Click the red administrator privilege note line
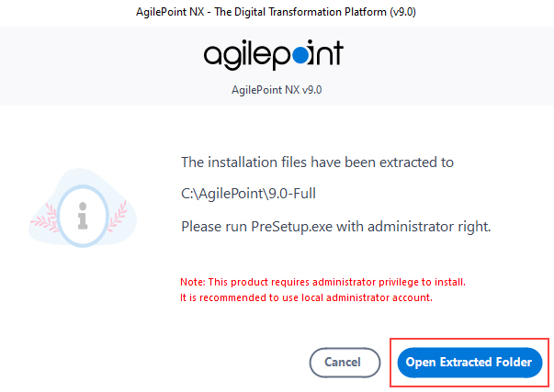This screenshot has width=554, height=392. tap(322, 282)
